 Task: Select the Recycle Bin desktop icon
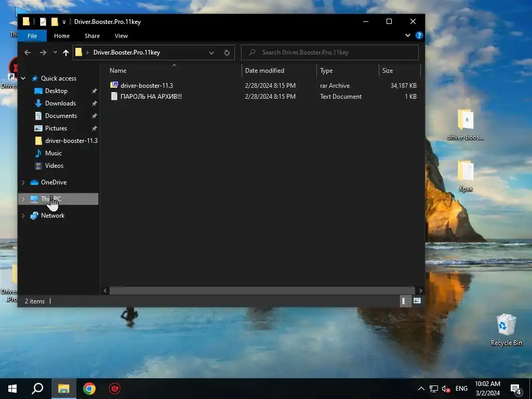[506, 330]
